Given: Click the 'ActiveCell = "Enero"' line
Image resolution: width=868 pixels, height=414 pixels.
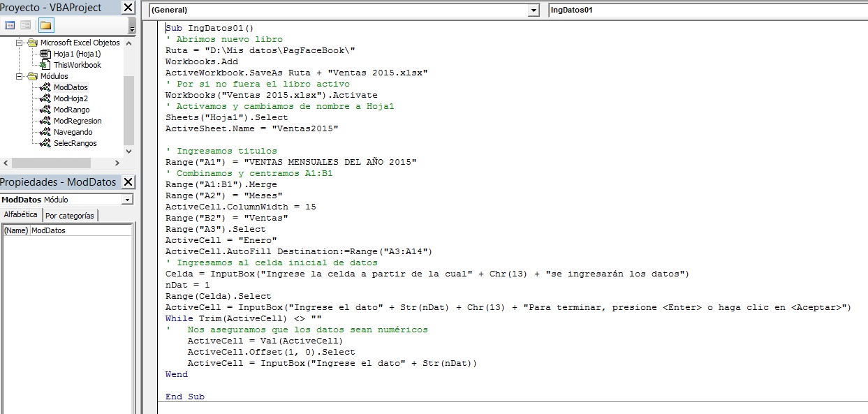Looking at the screenshot, I should 221,241.
